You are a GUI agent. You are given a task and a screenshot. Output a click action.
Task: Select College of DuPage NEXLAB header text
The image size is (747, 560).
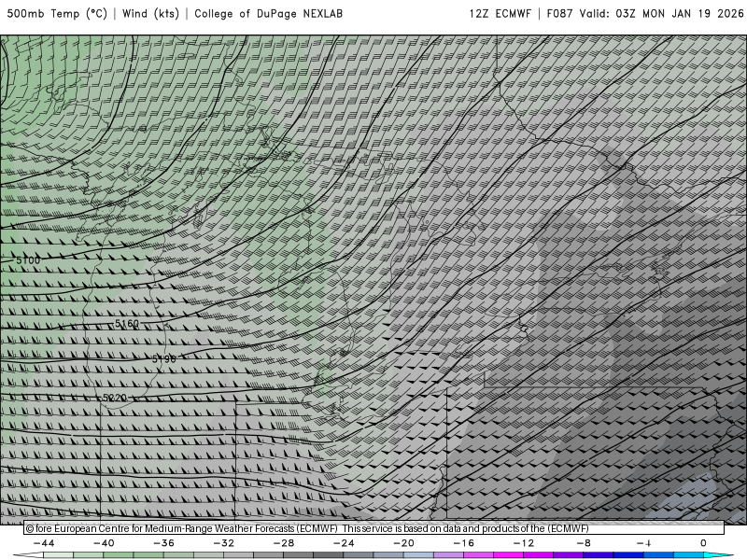(268, 13)
